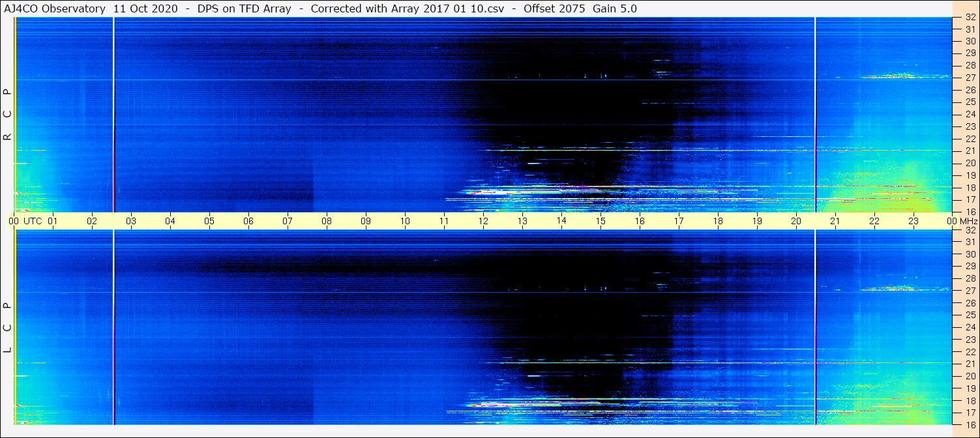Select hour '15' on the UTC axis
The height and width of the screenshot is (438, 980).
pos(601,221)
